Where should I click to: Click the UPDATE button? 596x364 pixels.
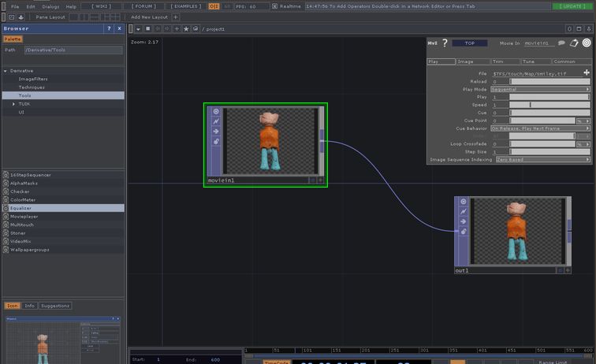[x=573, y=6]
